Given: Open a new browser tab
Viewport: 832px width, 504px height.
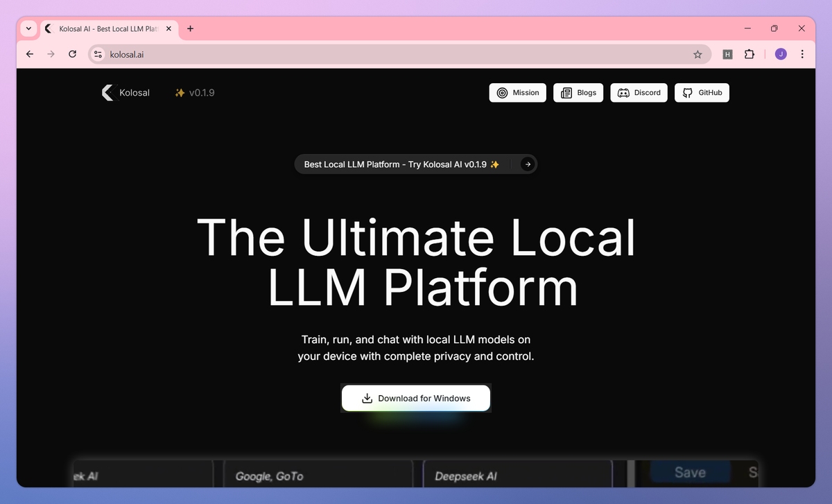Looking at the screenshot, I should pos(191,28).
